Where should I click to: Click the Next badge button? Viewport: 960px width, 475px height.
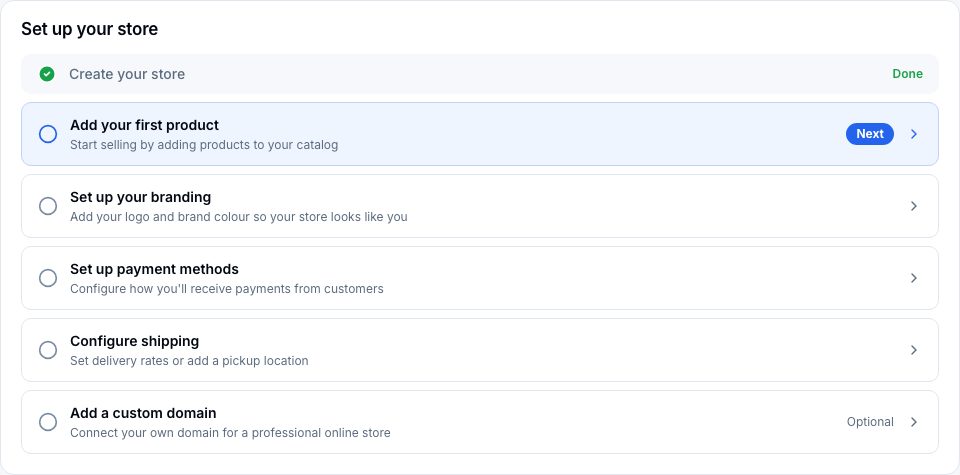point(869,134)
